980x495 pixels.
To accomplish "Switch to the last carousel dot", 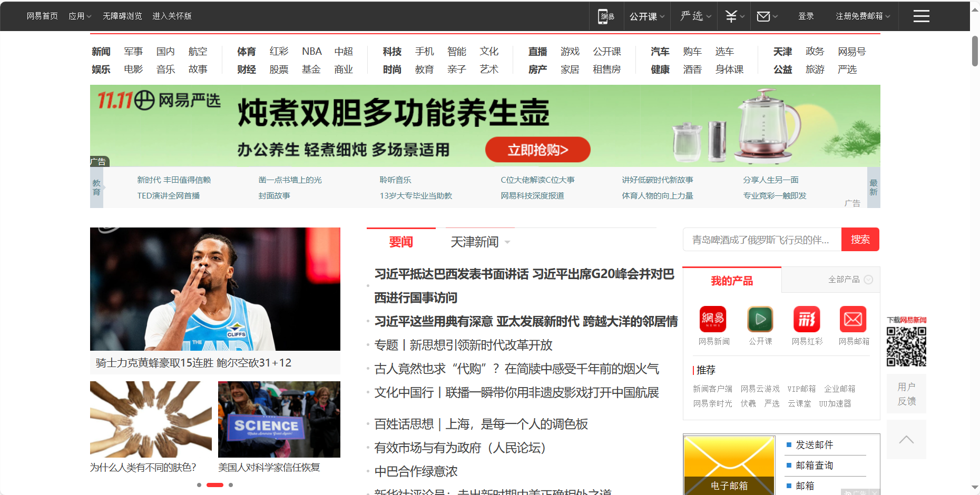I will 231,485.
